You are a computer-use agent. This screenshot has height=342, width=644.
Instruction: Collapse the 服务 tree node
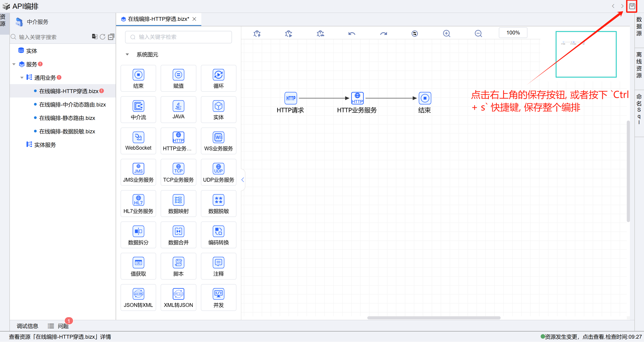pyautogui.click(x=14, y=64)
